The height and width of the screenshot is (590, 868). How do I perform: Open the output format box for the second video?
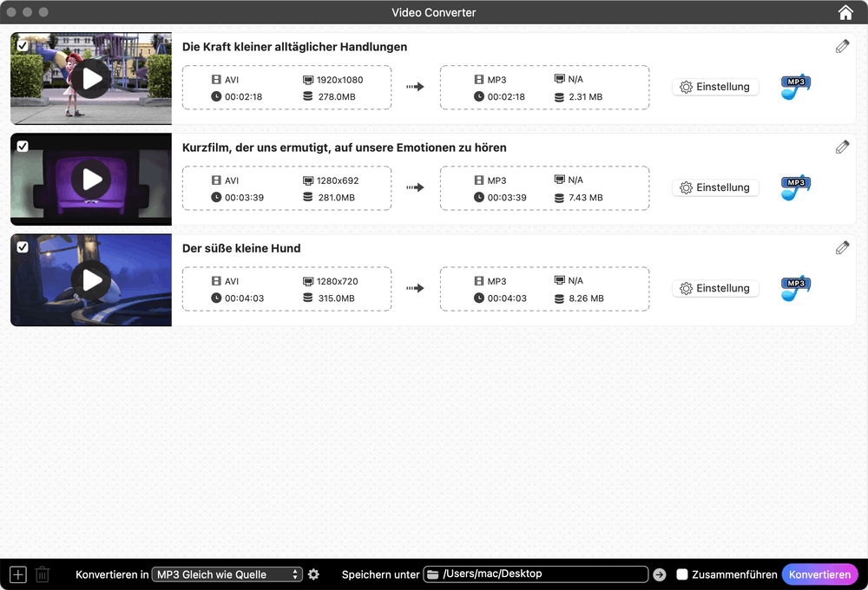point(544,188)
